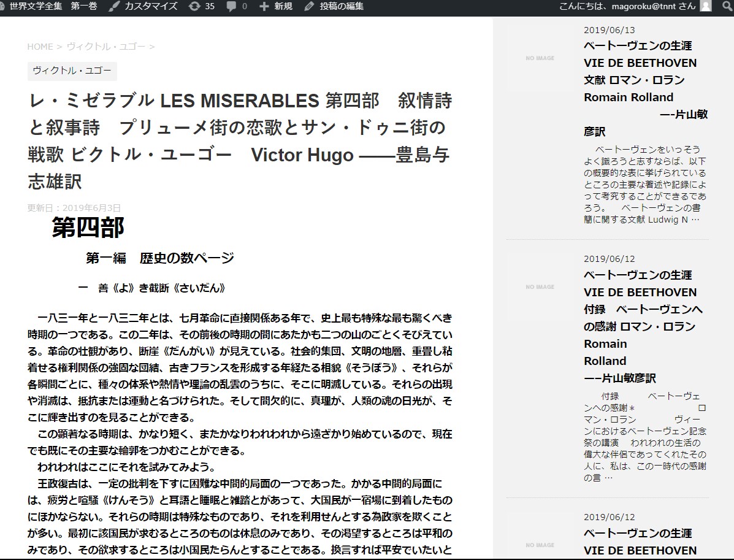The image size is (734, 560).
Task: Open the NO IMAGE thumbnail for 付録 post
Action: tap(540, 287)
